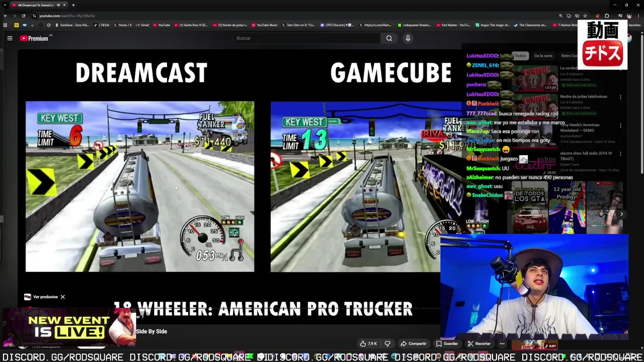Open SoraSave bookmark
The width and height of the screenshot is (644, 362).
coord(71,25)
